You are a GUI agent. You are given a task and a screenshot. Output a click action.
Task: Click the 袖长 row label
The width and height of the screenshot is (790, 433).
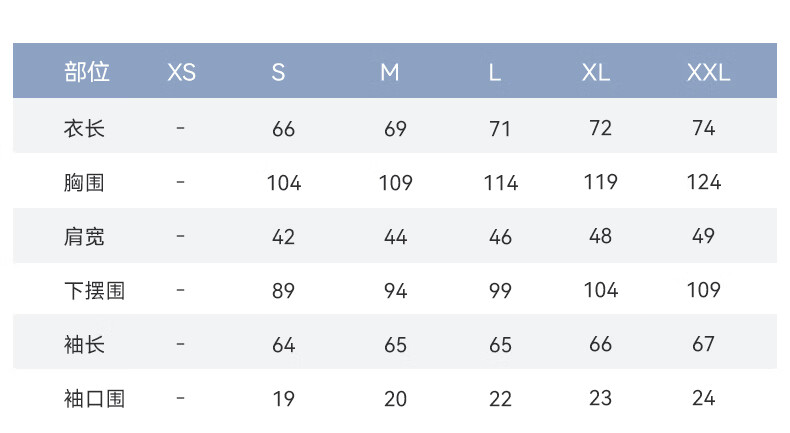pos(84,345)
